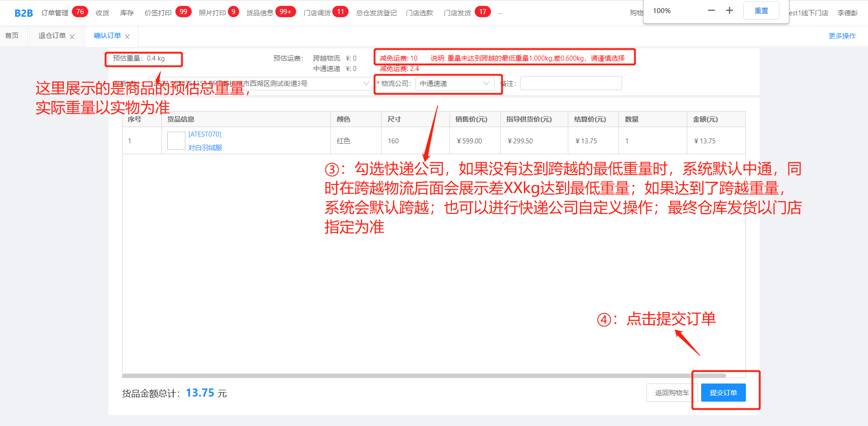Click the horizontal table scrollbar
This screenshot has height=426, width=868.
coord(424,375)
